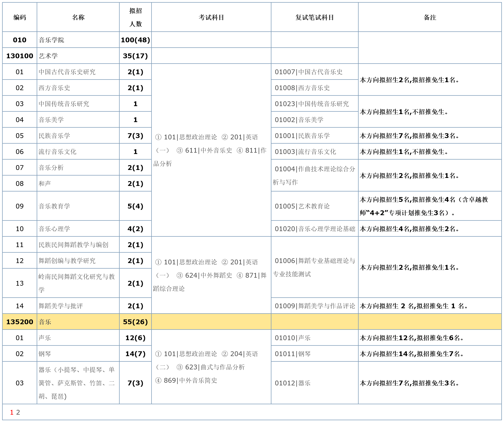Viewport: 504px width, 425px height.
Task: Click the 01010|声乐 retest subject cell
Action: pos(292,338)
